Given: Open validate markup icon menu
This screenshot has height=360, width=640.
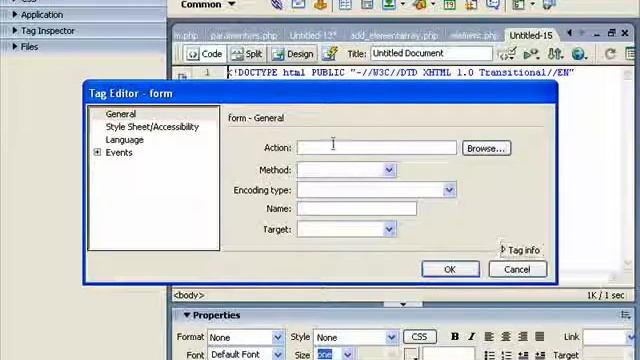Looking at the screenshot, I should click(507, 53).
